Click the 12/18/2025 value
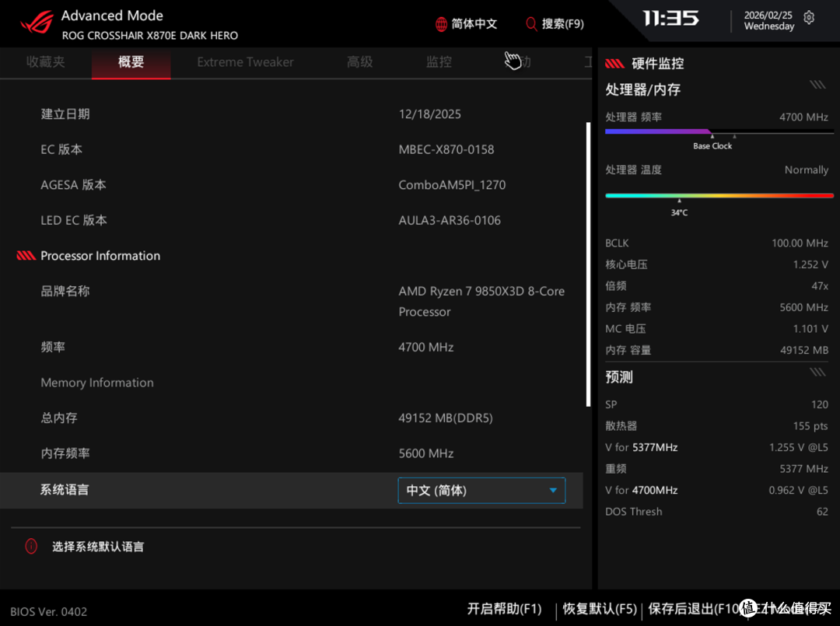The width and height of the screenshot is (840, 626). point(429,114)
